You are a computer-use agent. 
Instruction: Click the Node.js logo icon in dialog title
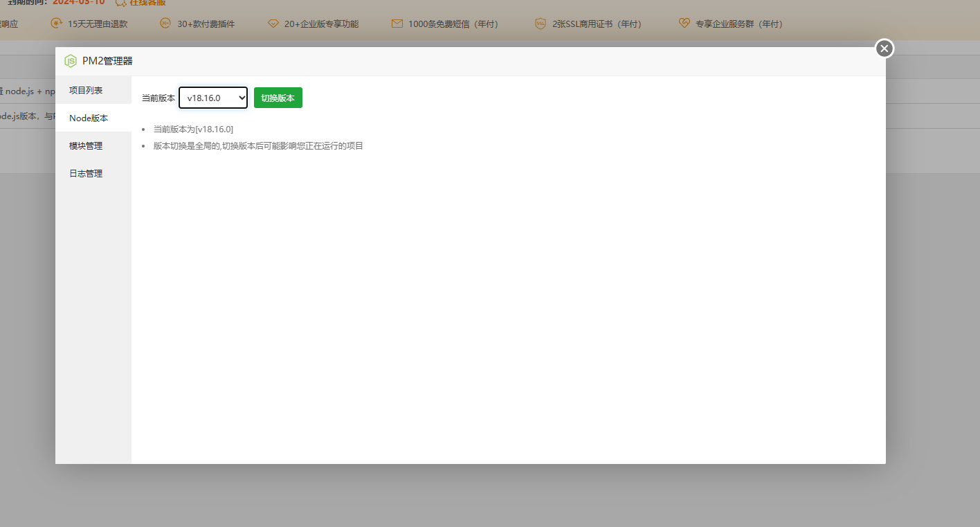[x=71, y=61]
